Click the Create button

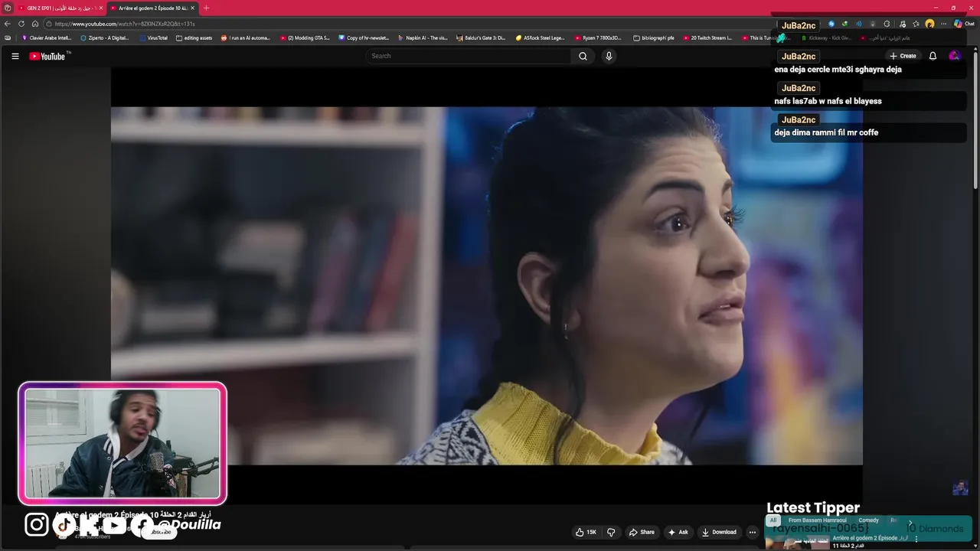click(903, 56)
